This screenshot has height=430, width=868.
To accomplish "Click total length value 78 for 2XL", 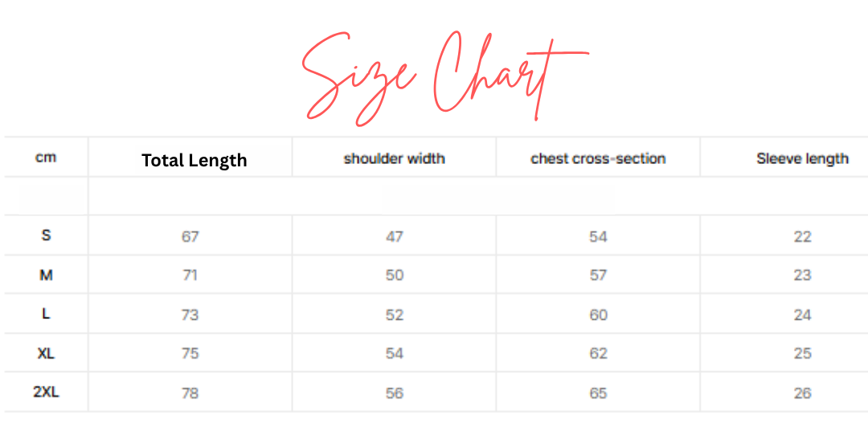I will [x=190, y=393].
